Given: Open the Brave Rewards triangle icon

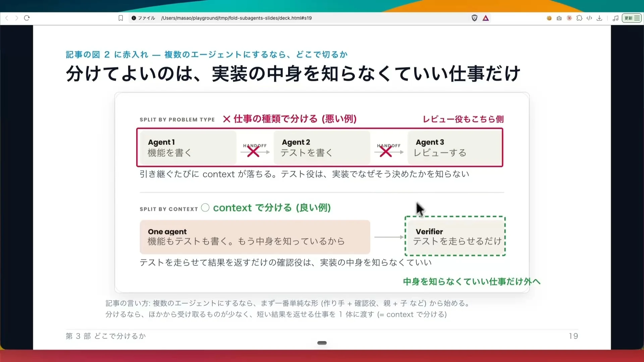Looking at the screenshot, I should point(486,18).
